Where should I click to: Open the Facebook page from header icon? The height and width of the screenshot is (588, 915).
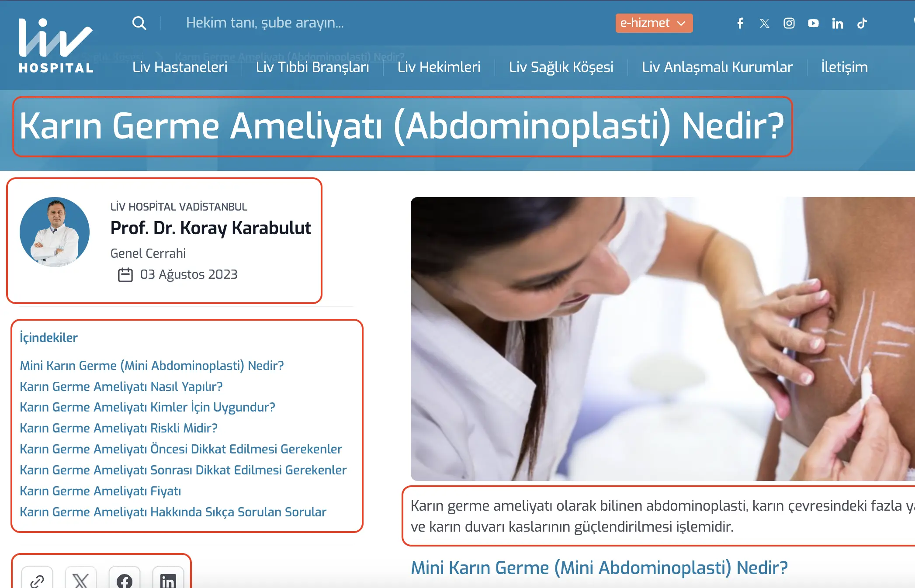[740, 23]
